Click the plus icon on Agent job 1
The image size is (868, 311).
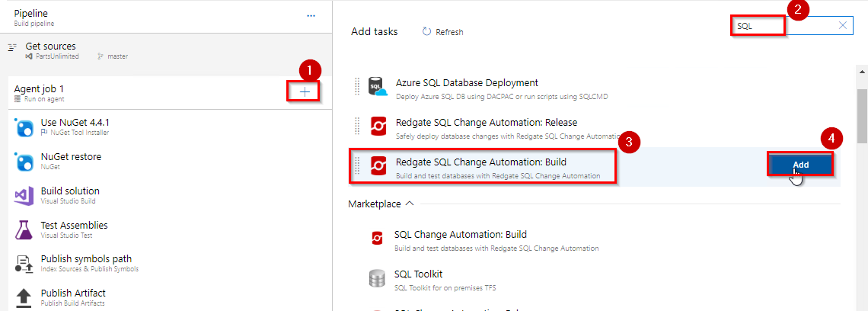304,91
